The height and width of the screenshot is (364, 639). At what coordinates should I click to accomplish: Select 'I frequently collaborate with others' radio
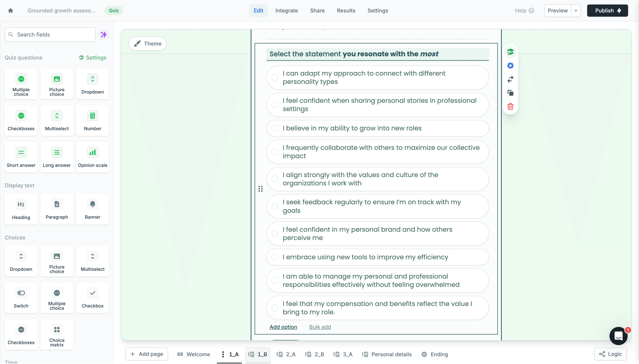point(275,152)
